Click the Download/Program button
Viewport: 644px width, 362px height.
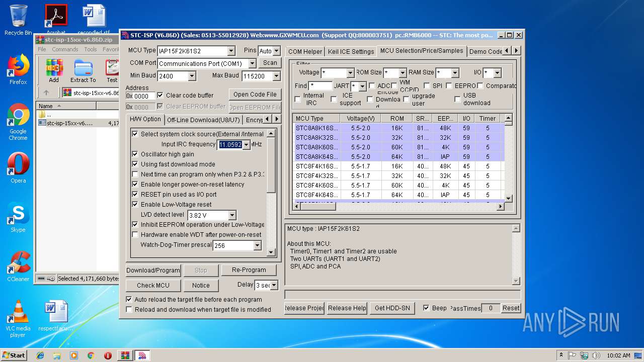coord(153,270)
